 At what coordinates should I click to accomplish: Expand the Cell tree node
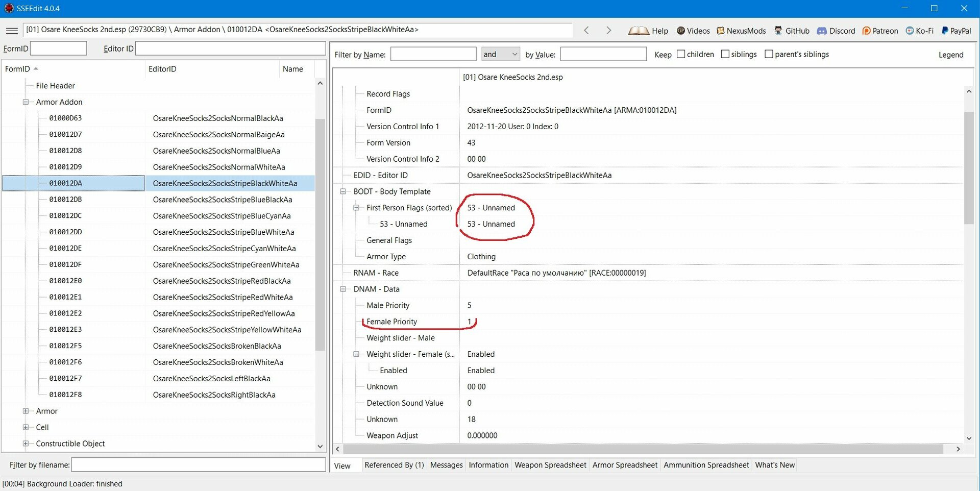pyautogui.click(x=26, y=427)
